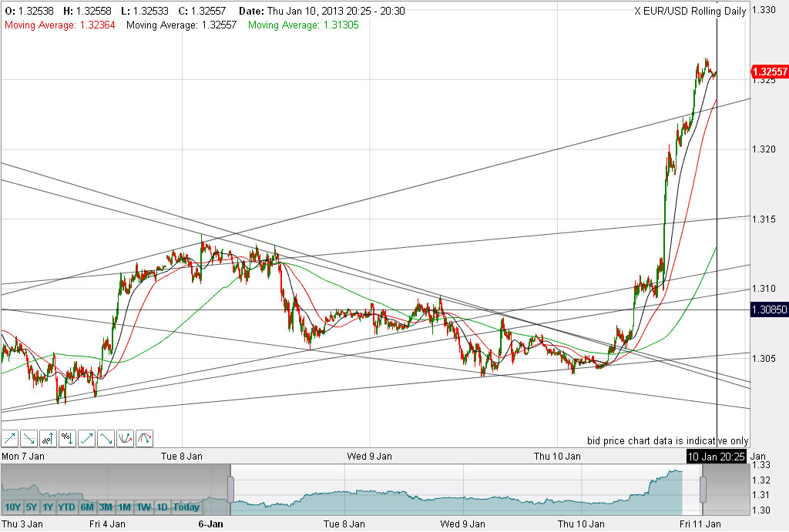Select the arch-shaped reversal curves tool
The height and width of the screenshot is (532, 789).
[144, 439]
